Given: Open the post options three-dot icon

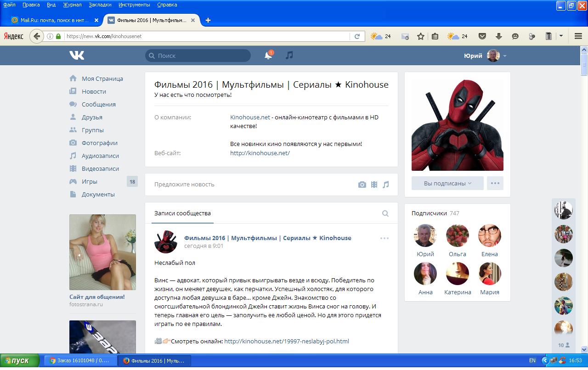Looking at the screenshot, I should 384,238.
